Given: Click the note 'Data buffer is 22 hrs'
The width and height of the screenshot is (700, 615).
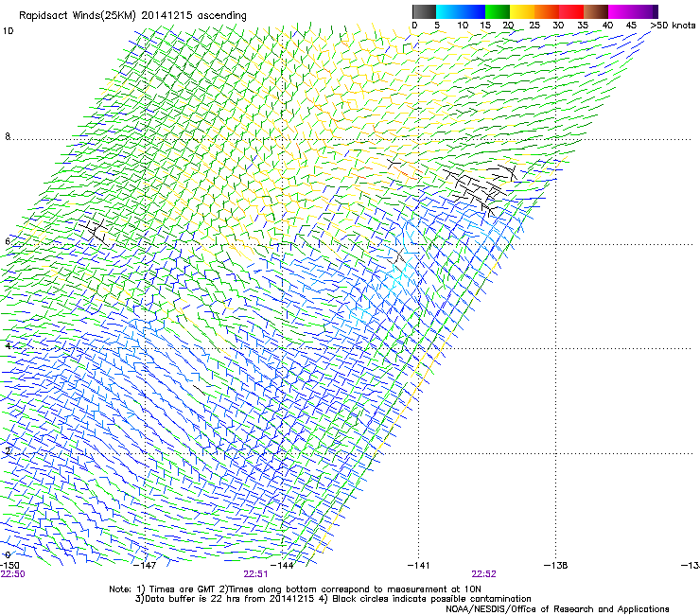Looking at the screenshot, I should (185, 599).
